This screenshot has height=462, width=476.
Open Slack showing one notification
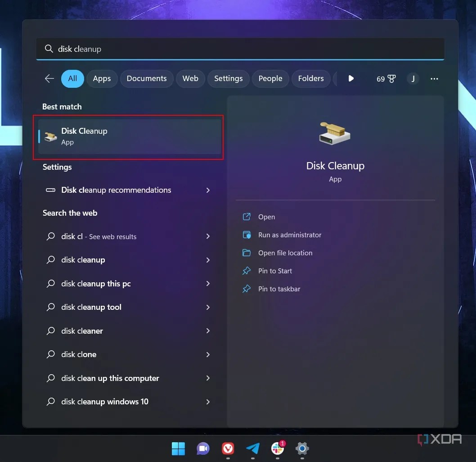(x=278, y=449)
